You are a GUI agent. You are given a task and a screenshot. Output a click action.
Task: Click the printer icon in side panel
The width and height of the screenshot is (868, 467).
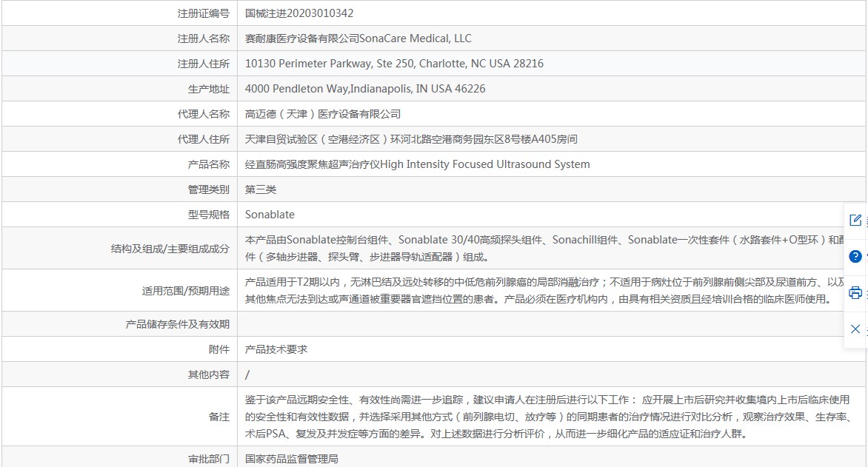click(855, 292)
